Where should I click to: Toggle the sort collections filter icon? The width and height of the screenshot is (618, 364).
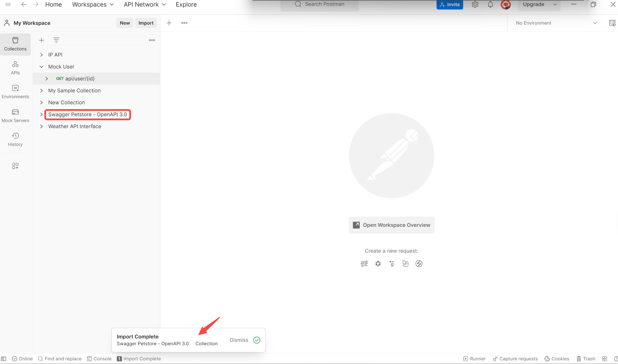coord(56,40)
